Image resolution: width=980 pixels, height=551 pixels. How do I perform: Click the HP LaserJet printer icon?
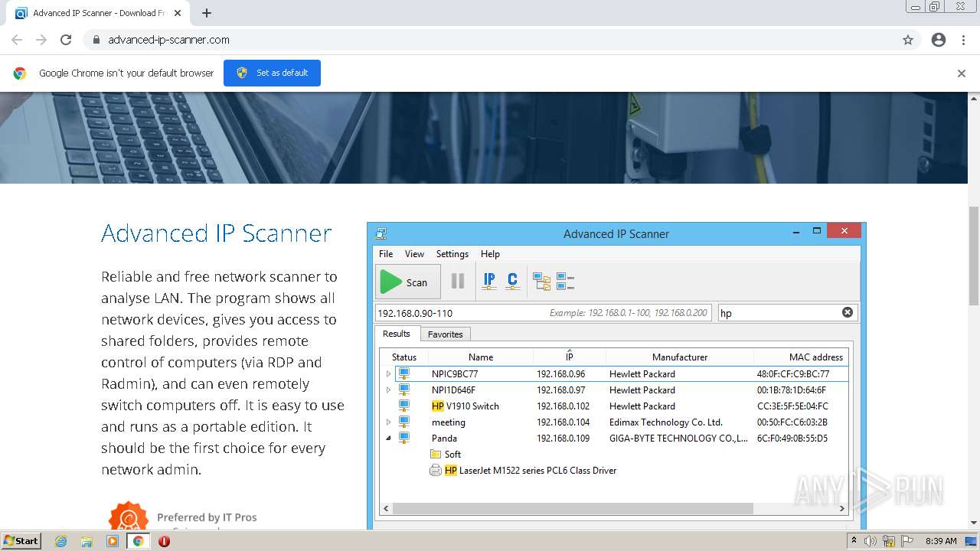[436, 471]
